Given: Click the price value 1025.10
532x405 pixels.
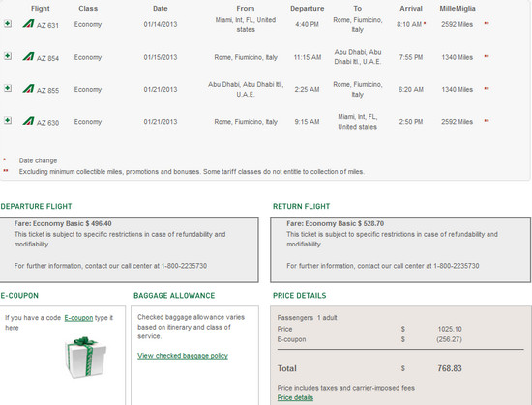Looking at the screenshot, I should click(450, 329).
